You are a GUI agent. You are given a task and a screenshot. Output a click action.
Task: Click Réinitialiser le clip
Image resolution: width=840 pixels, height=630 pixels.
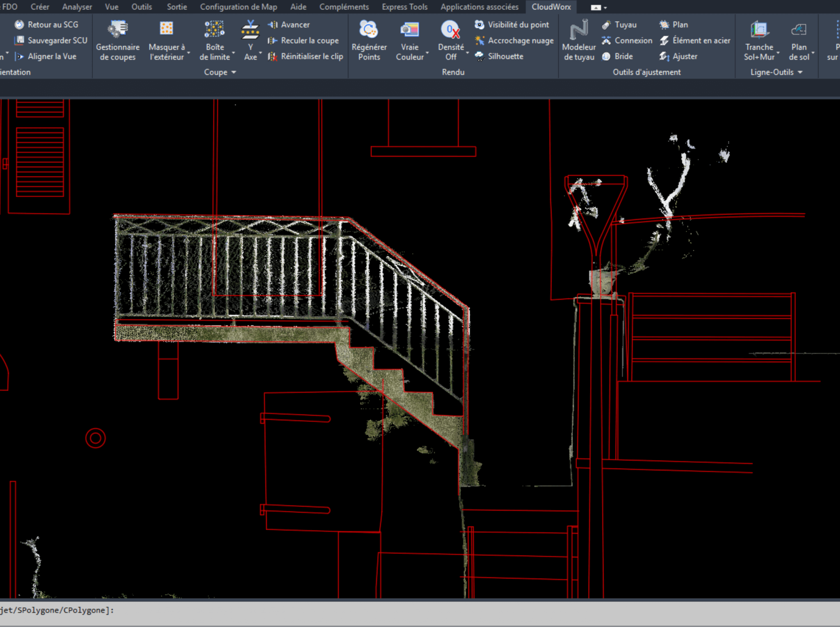306,56
